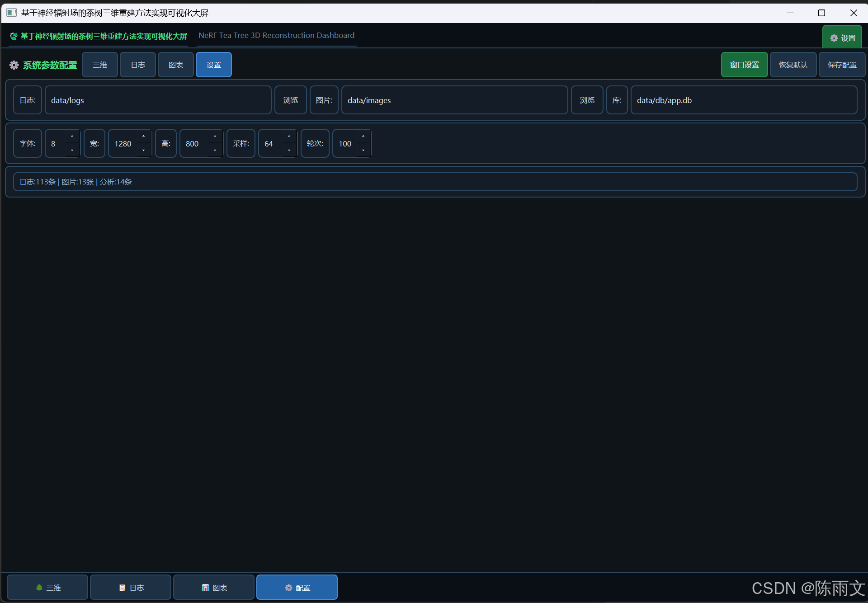868x603 pixels.
Task: Increase the 字体 font size value
Action: point(72,136)
